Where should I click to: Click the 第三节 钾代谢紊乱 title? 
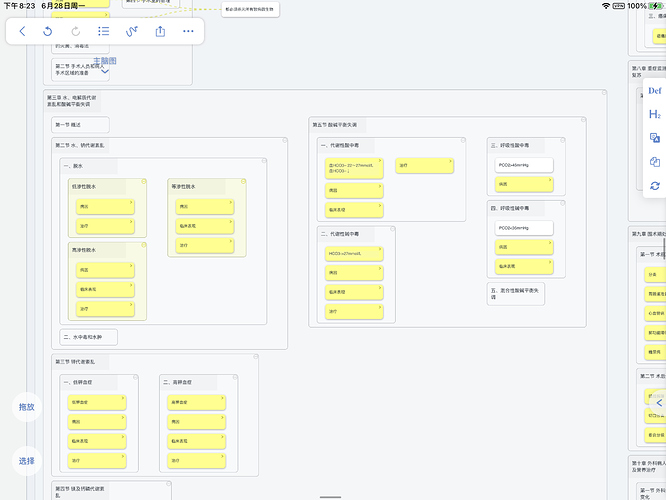tap(75, 362)
